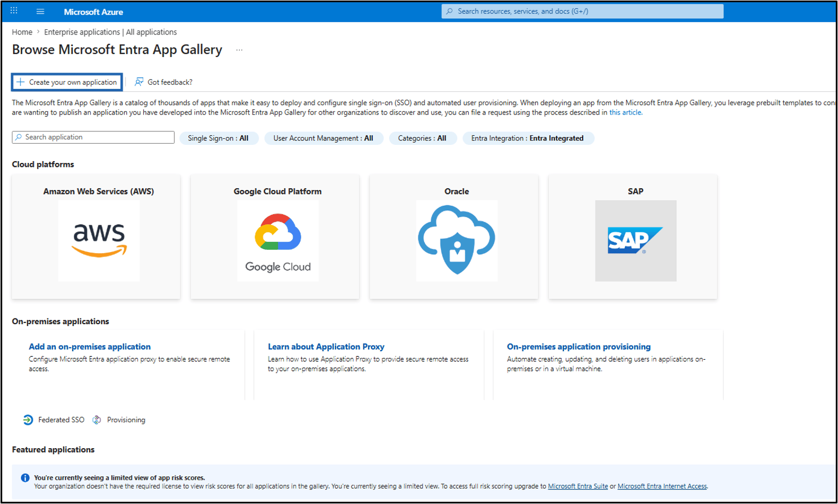This screenshot has height=504, width=838.
Task: Open the Entra Integration filter pill
Action: point(528,138)
